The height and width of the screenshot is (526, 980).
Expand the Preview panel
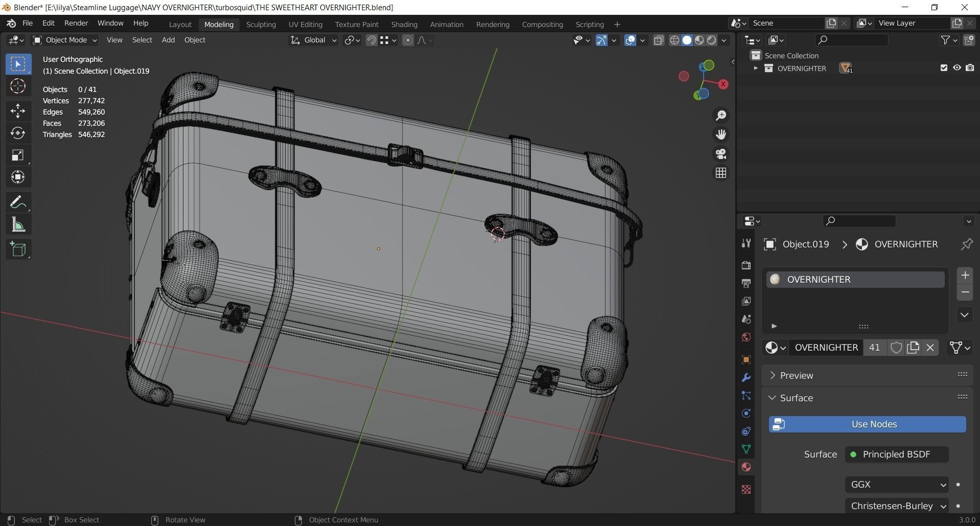[796, 376]
